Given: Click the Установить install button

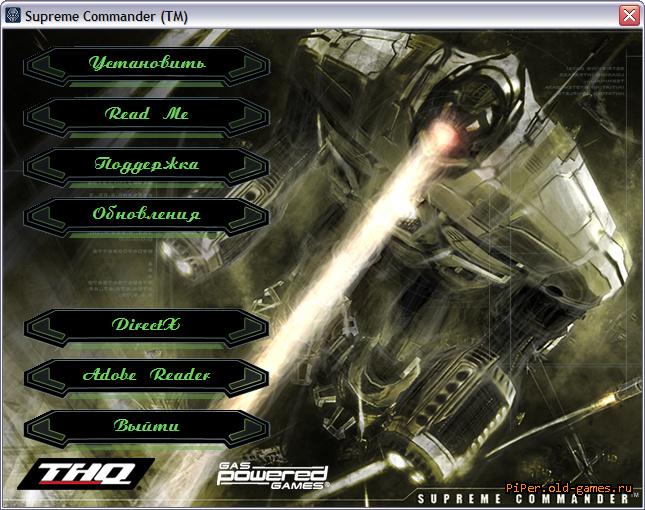Looking at the screenshot, I should [x=146, y=64].
